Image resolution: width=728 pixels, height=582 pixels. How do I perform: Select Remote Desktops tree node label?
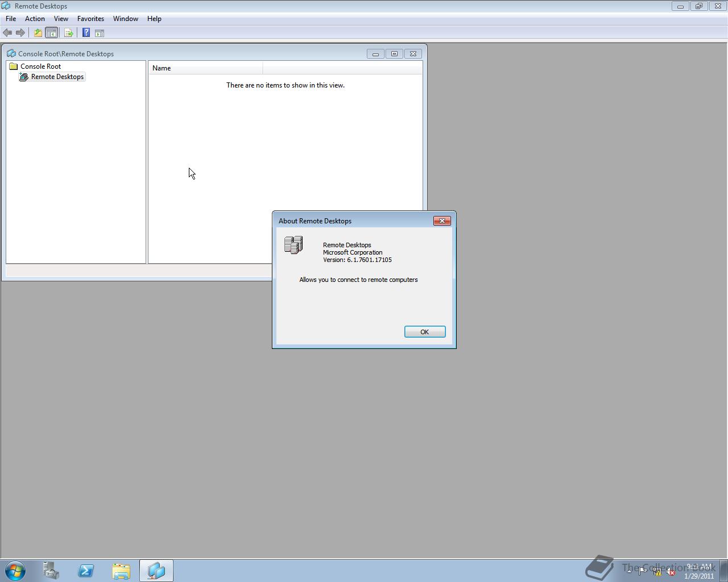(57, 77)
